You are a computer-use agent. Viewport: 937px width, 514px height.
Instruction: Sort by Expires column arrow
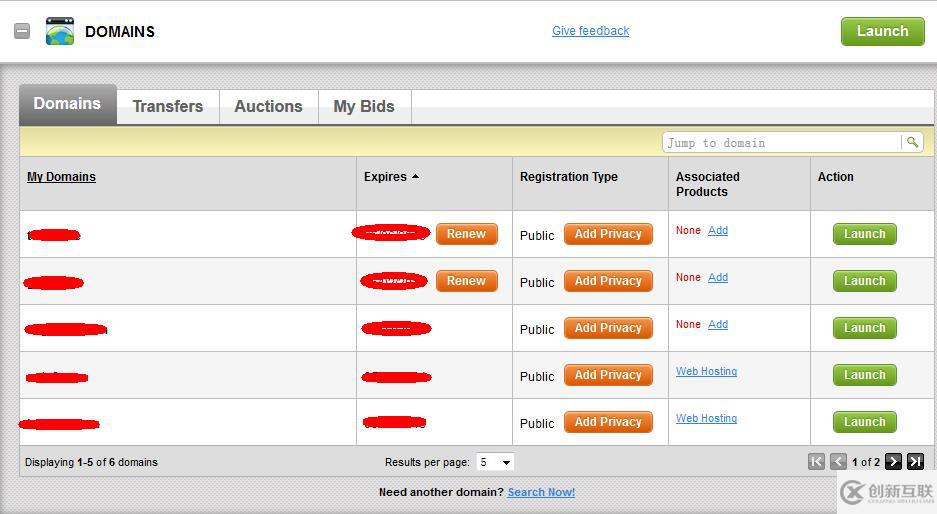[415, 177]
